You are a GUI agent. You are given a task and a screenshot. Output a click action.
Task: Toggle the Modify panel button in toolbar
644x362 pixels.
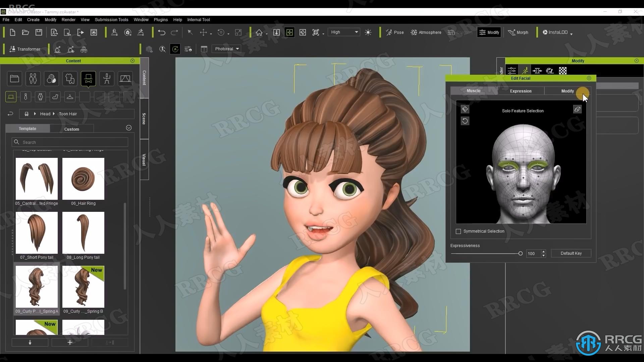[489, 32]
